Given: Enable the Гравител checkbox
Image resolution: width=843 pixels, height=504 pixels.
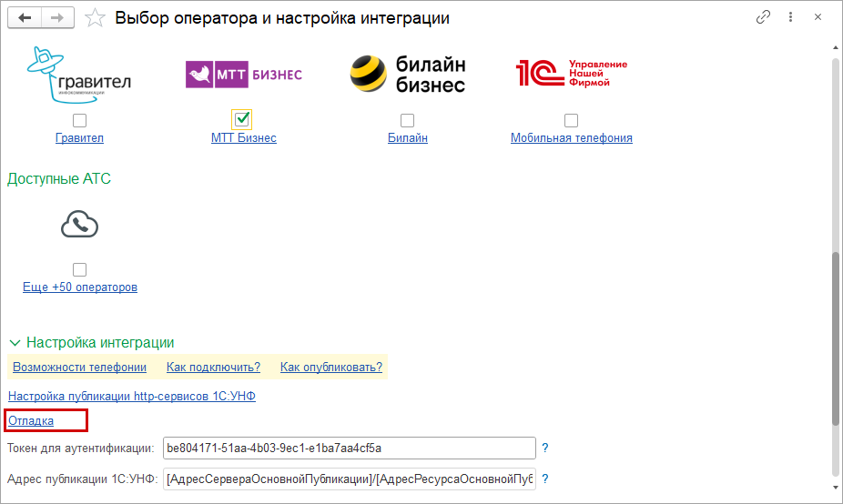Looking at the screenshot, I should click(80, 120).
